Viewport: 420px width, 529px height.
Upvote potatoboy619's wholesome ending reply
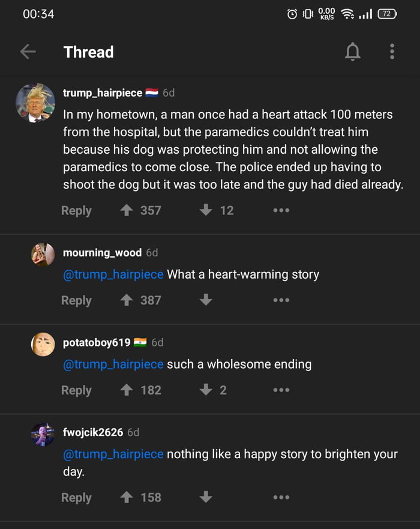tap(127, 390)
